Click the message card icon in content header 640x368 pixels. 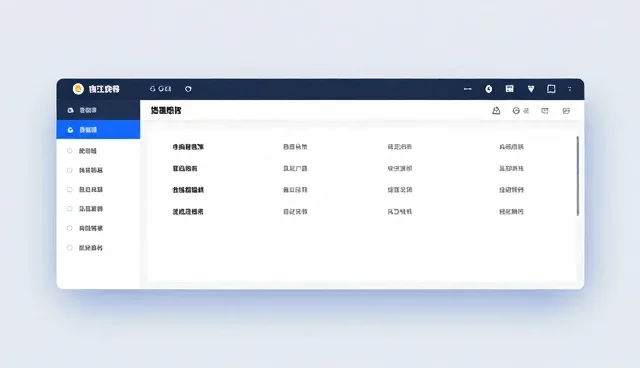[545, 111]
